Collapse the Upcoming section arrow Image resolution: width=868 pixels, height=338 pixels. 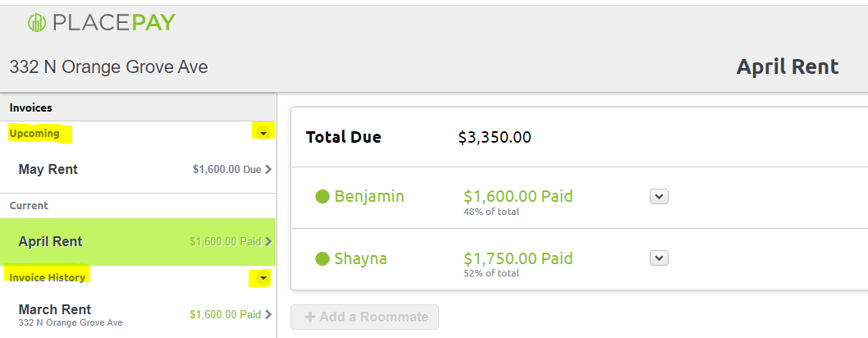[x=263, y=133]
